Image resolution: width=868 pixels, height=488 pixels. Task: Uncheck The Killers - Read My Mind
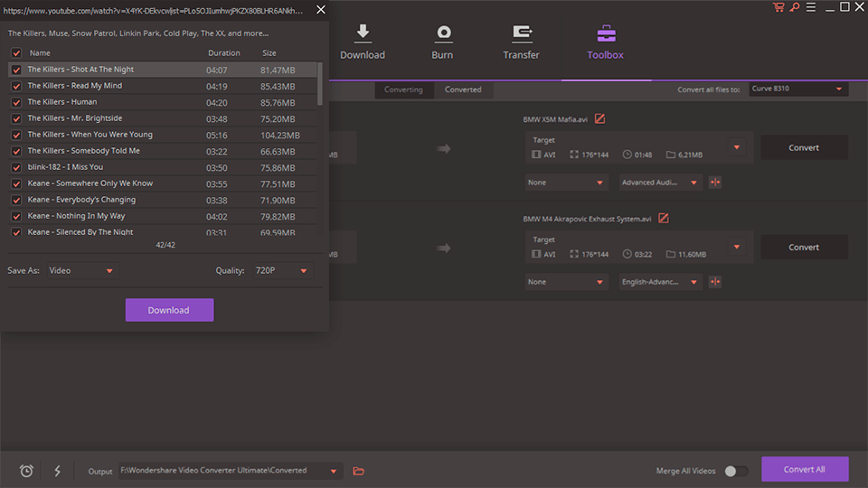[16, 86]
